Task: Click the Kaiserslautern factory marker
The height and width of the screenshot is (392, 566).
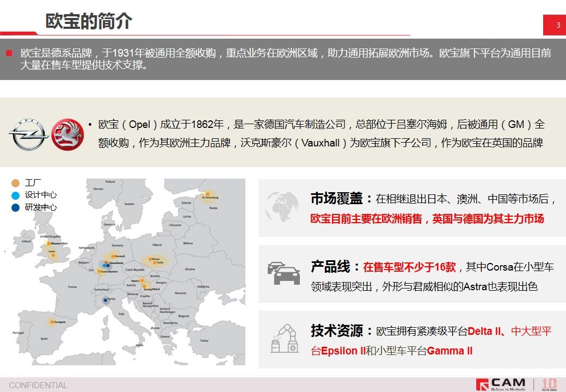Action: coord(99,271)
